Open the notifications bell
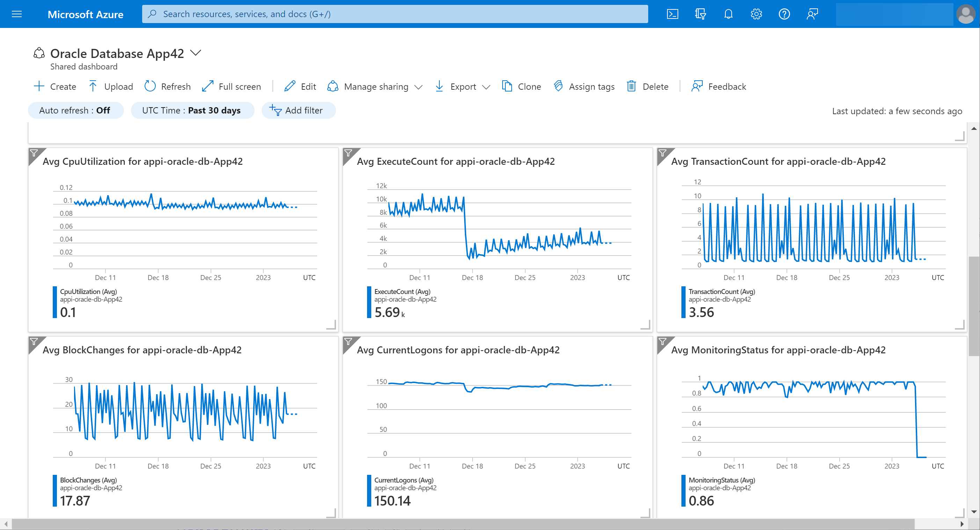Image resolution: width=980 pixels, height=530 pixels. click(728, 14)
